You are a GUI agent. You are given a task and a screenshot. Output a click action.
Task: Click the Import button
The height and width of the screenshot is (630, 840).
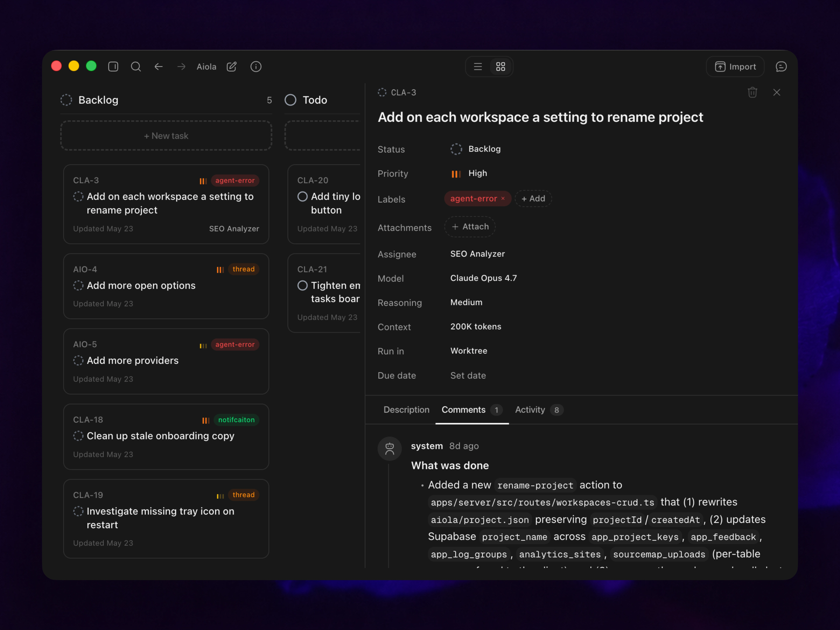[x=735, y=67]
